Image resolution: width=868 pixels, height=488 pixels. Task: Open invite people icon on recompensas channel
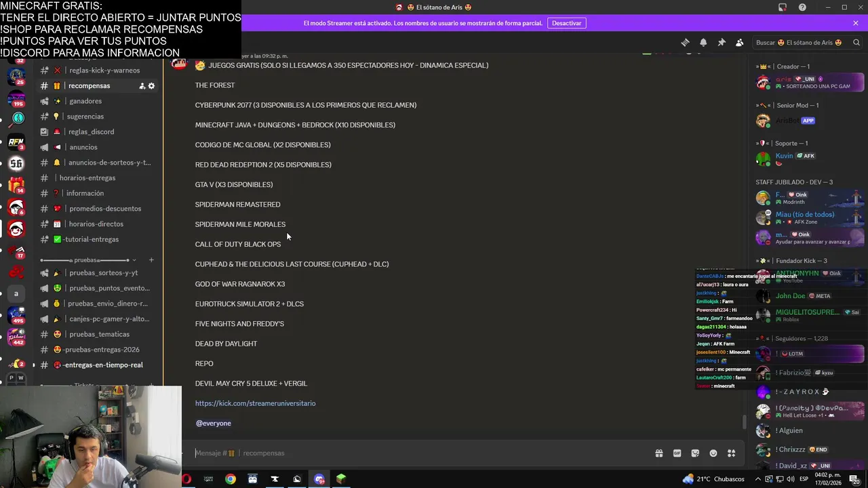(x=142, y=86)
